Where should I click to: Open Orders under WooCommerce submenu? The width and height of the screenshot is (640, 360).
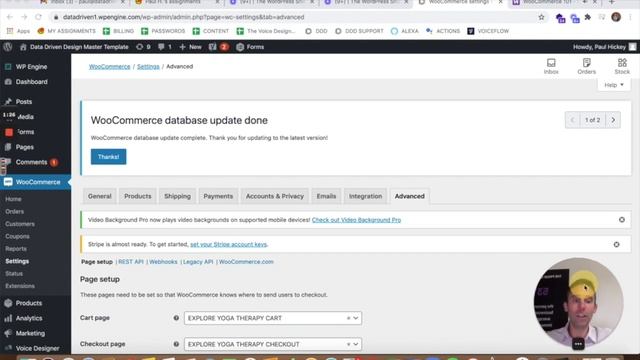click(15, 211)
